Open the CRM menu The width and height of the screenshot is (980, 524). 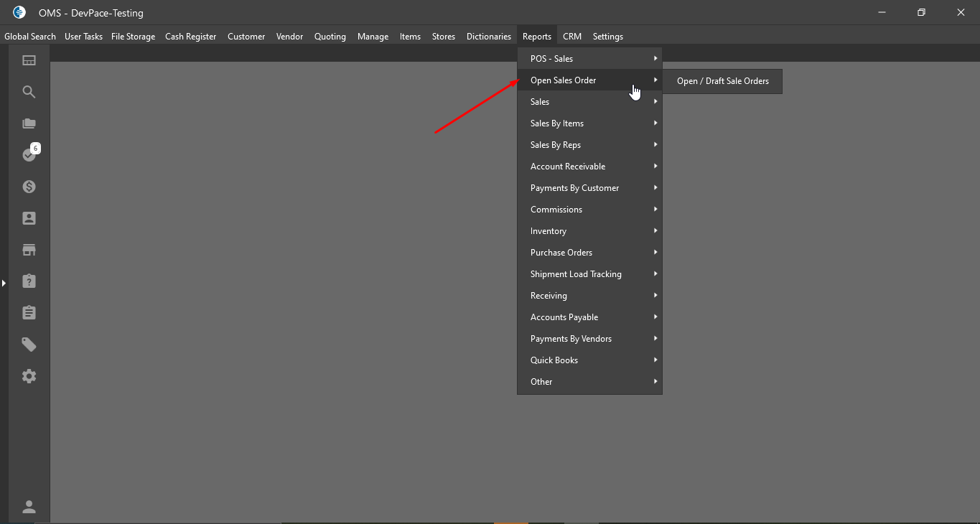point(571,37)
